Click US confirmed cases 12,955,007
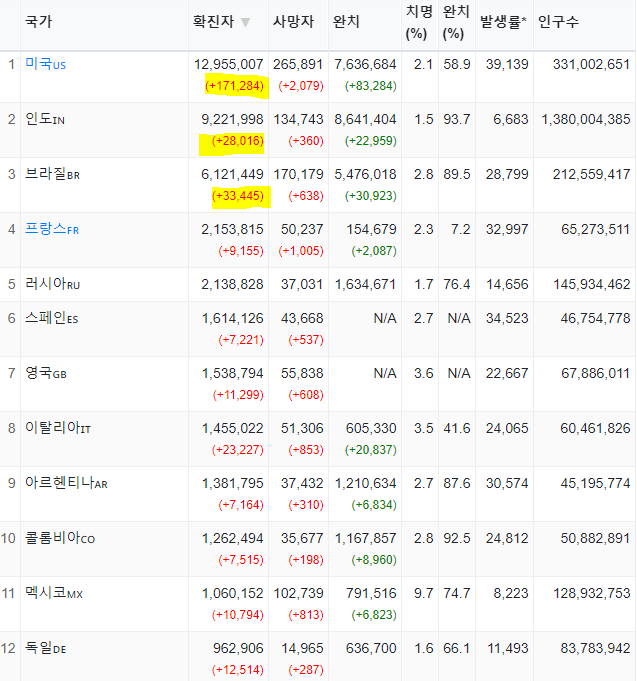Viewport: 637px width, 681px height. coord(228,64)
